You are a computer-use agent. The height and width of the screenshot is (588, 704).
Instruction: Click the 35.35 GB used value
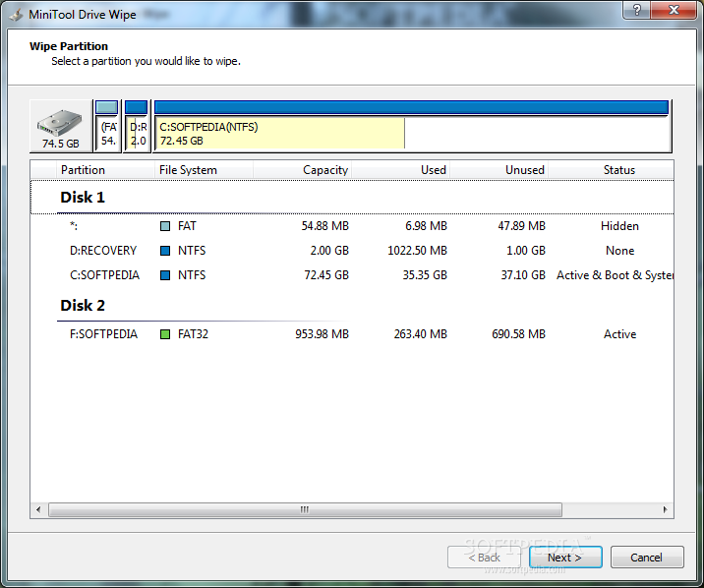[425, 275]
